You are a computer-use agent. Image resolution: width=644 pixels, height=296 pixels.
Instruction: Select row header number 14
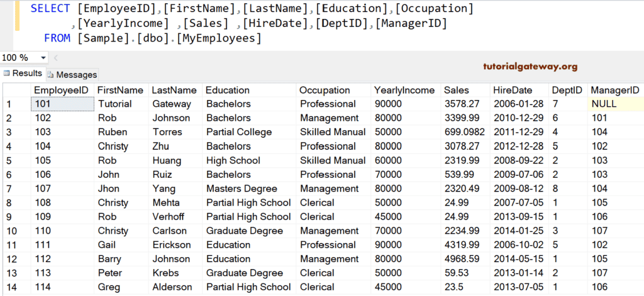(x=16, y=287)
